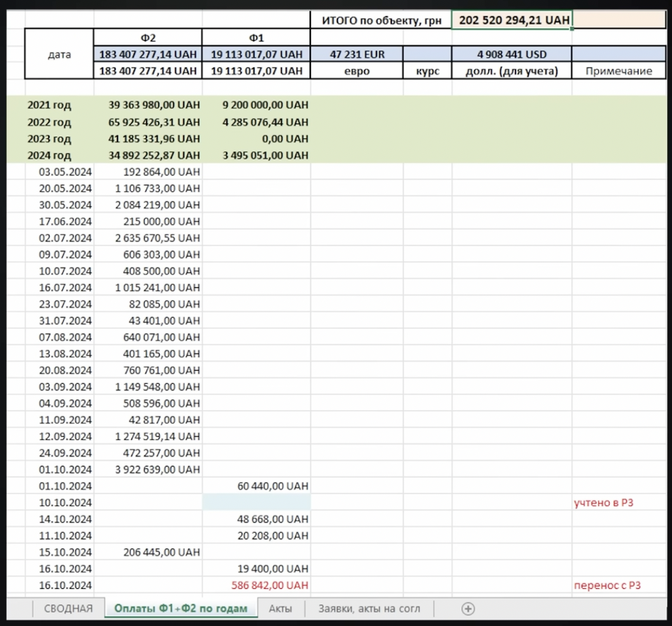This screenshot has height=626, width=672.
Task: Click the date 23.07.2024
Action: click(x=59, y=304)
